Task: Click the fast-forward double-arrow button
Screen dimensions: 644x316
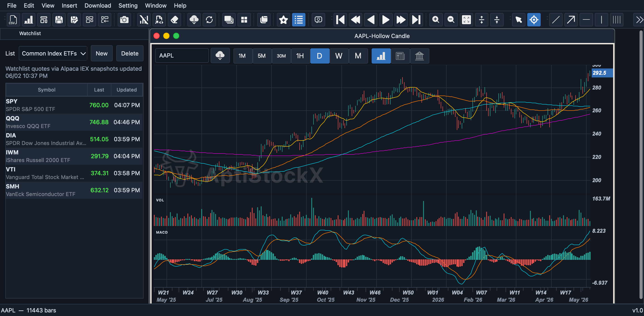Action: pyautogui.click(x=401, y=19)
